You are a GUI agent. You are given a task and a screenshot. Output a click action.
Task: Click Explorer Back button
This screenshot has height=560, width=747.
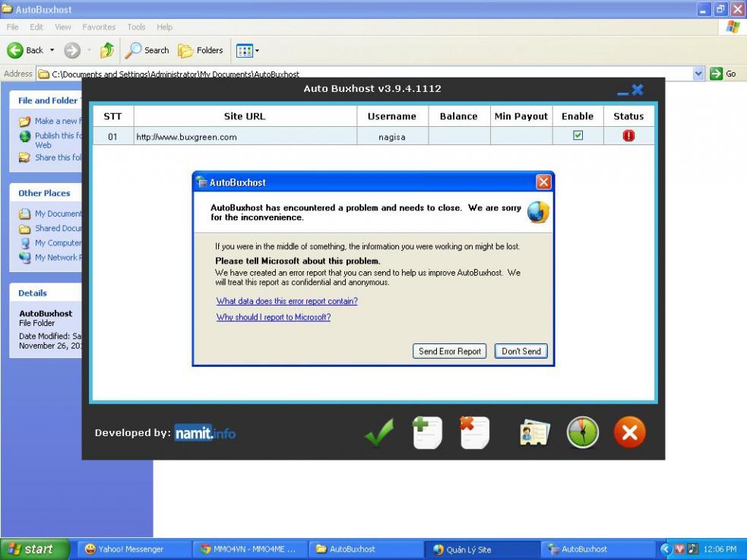pyautogui.click(x=25, y=50)
